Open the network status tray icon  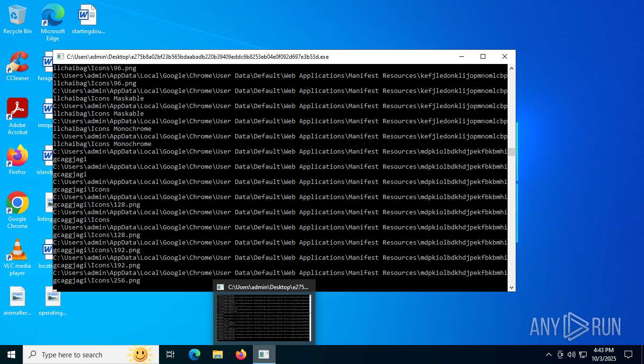583,355
